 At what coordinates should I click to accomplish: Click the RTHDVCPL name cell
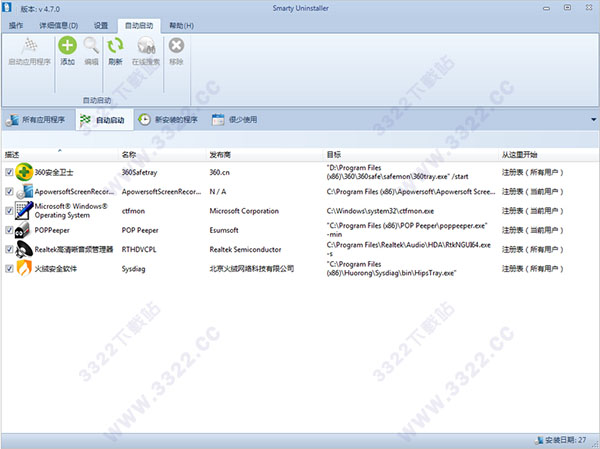tap(139, 249)
